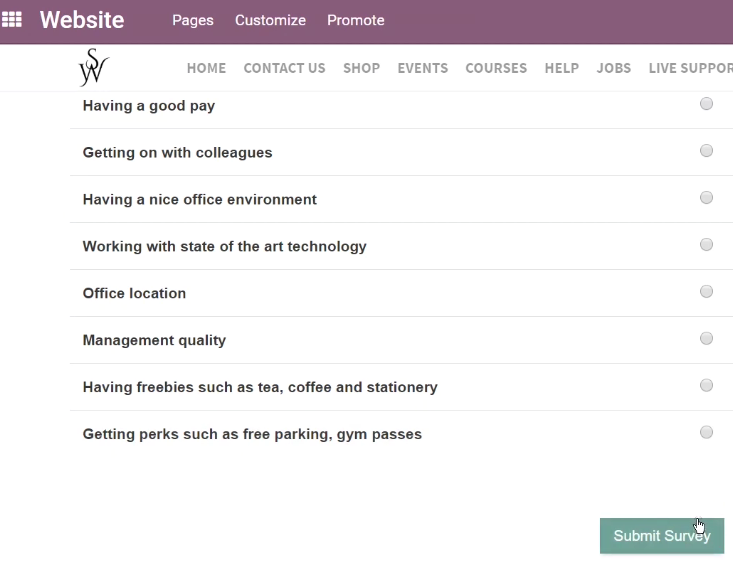Viewport: 733px width, 565px height.
Task: Open the Customize menu
Action: pyautogui.click(x=270, y=20)
